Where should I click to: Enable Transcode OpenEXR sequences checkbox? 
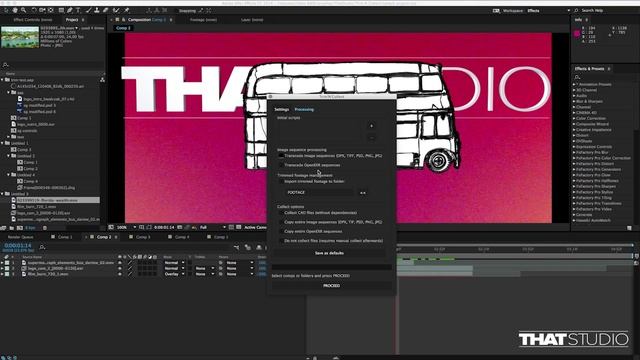(281, 165)
